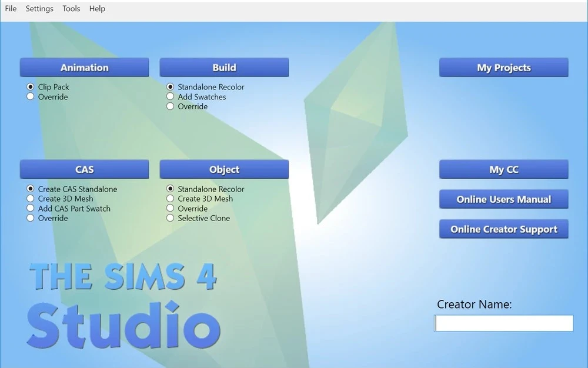Click the Build button
Screen dimensions: 588x368
pos(224,67)
